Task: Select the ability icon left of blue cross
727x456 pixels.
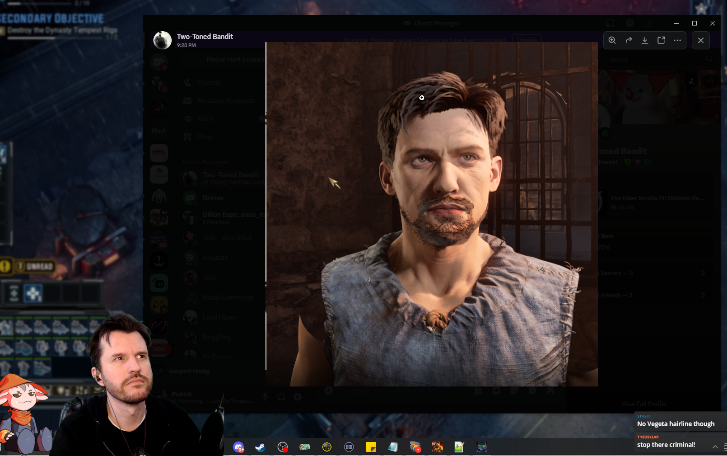Action: (13, 293)
